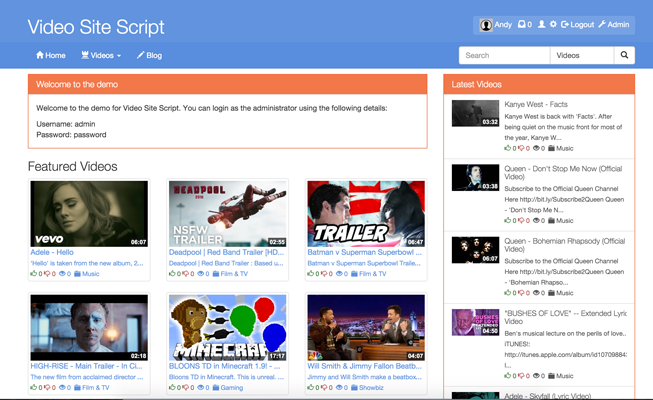
Task: Open the Batman v Superman trailer thumbnail
Action: (x=366, y=214)
